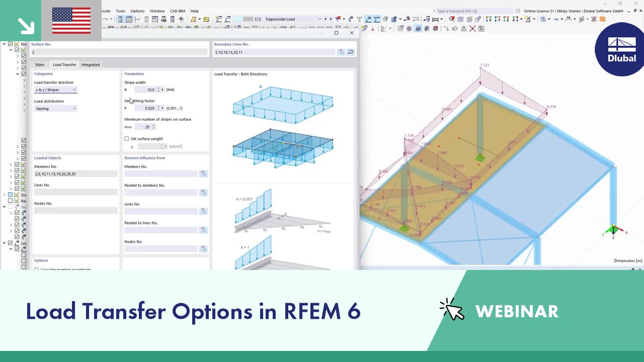
Task: Open the Select Boundary Lines picker
Action: [341, 52]
